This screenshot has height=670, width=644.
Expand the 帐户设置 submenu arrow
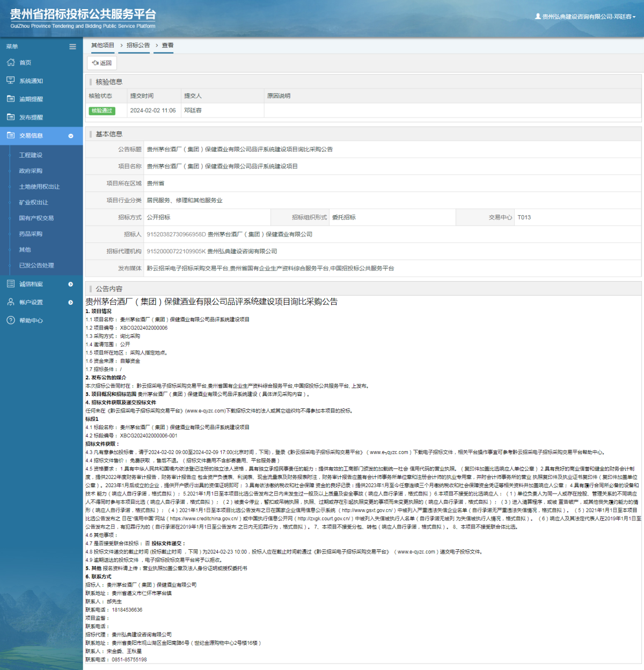(70, 303)
